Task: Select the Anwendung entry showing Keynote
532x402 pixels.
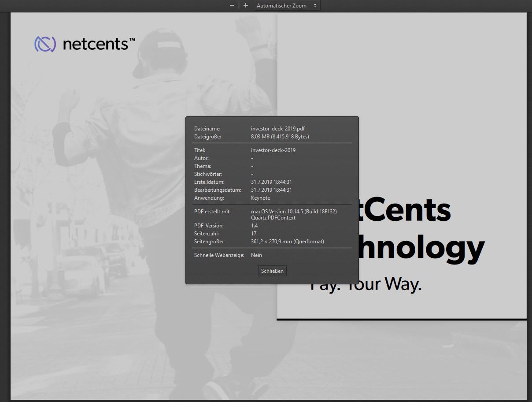Action: 260,198
